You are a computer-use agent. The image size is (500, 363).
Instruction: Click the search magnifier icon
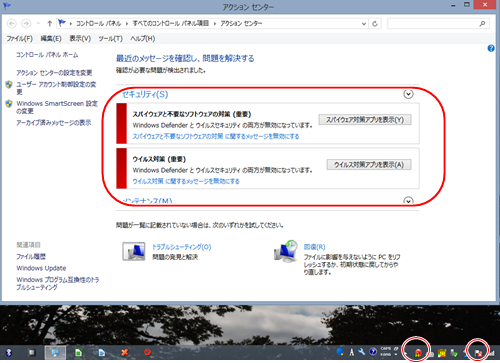click(482, 24)
